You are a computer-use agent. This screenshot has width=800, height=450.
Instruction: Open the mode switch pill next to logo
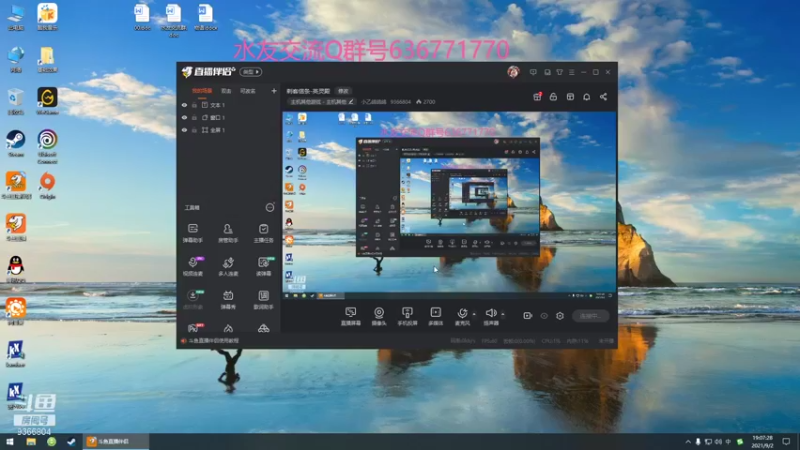(x=251, y=72)
